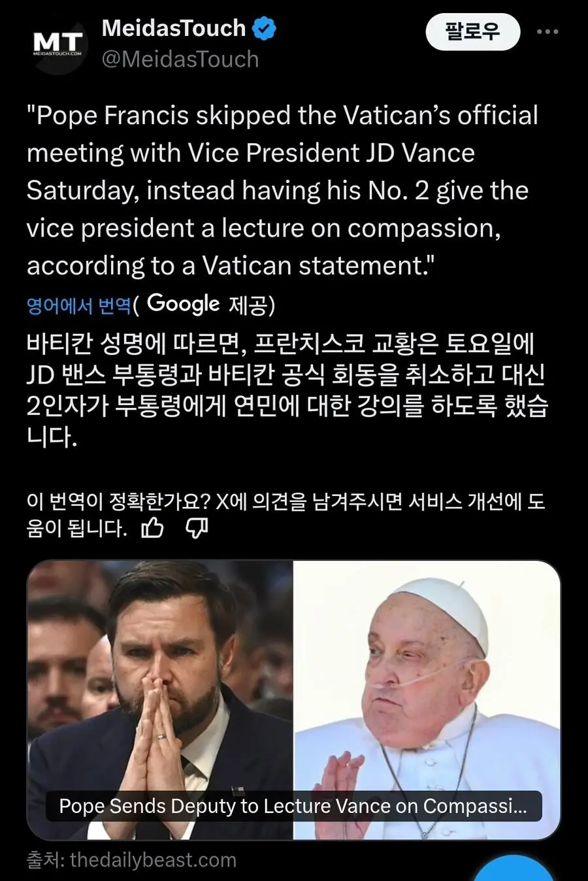Viewport: 588px width, 881px height.
Task: Select the Korean translated tweet text
Action: (287, 390)
